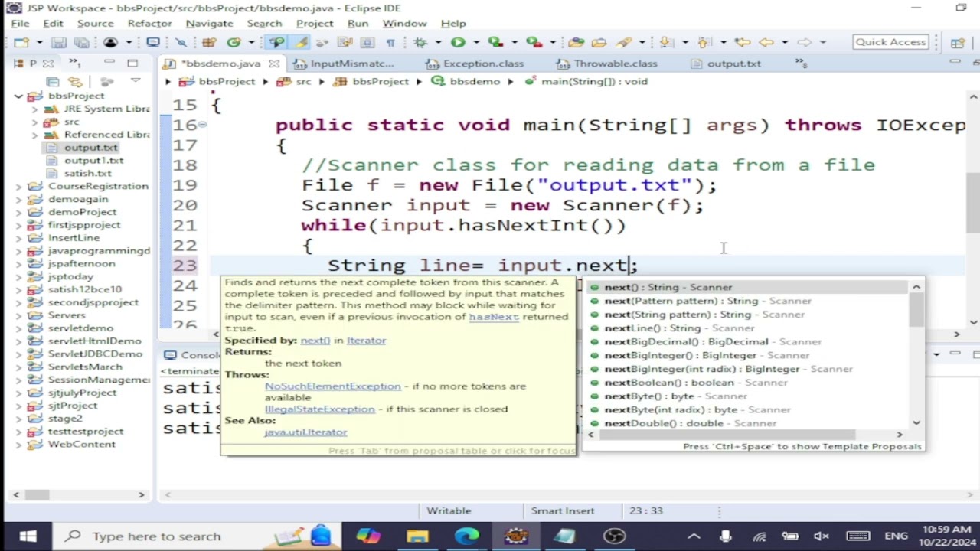This screenshot has width=980, height=551.
Task: Open the Microsoft Edge taskbar icon
Action: coord(467,536)
